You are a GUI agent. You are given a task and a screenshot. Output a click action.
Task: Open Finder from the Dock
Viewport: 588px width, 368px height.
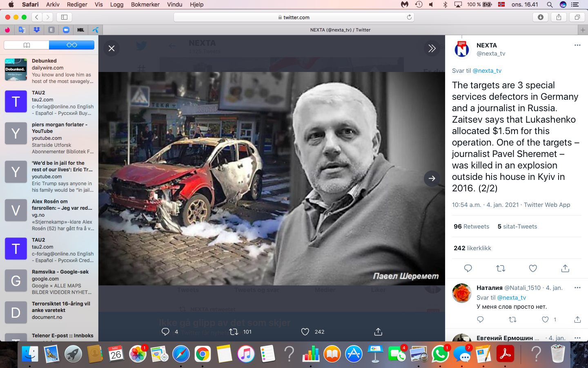click(x=30, y=354)
